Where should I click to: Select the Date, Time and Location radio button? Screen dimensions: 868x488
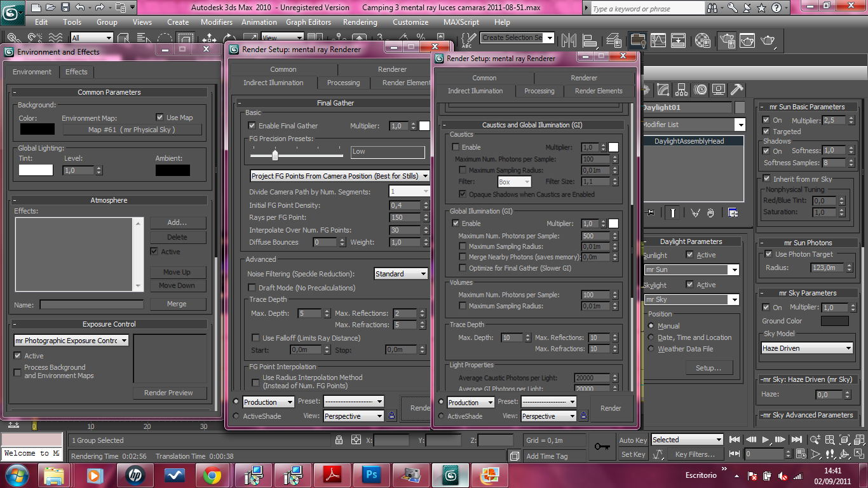point(651,337)
